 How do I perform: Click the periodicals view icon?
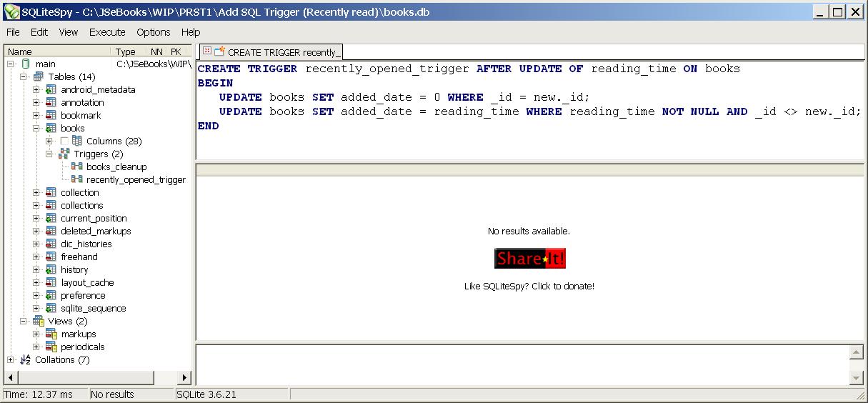[51, 347]
